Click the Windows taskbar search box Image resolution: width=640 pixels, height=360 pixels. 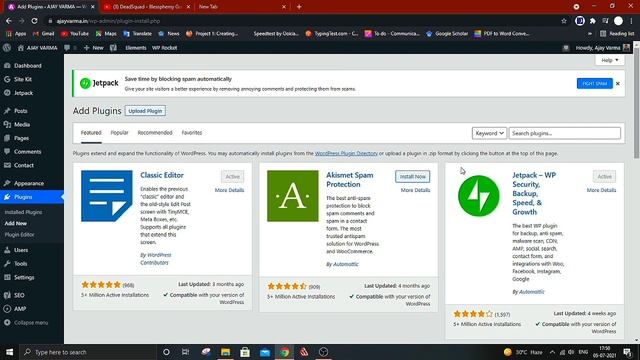(88, 352)
